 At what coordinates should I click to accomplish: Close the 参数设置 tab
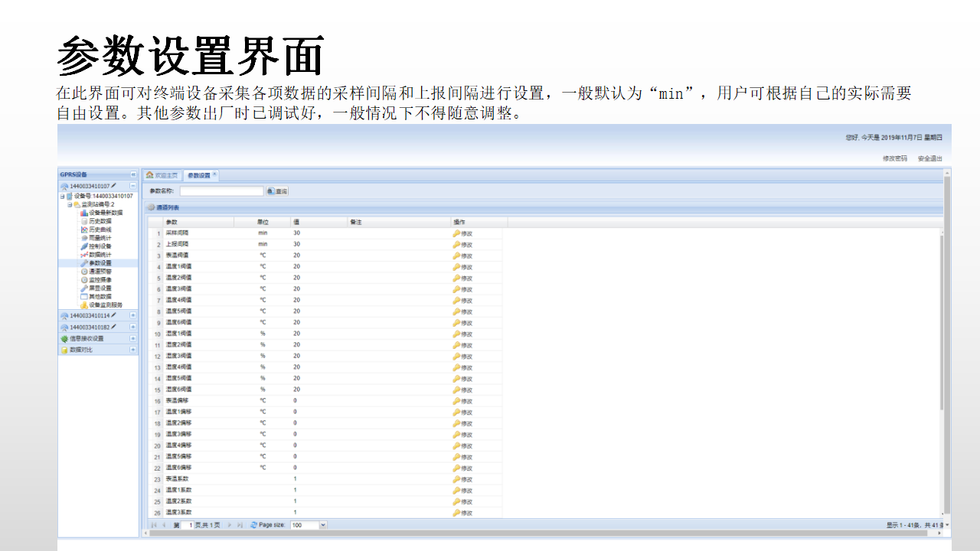click(x=214, y=174)
